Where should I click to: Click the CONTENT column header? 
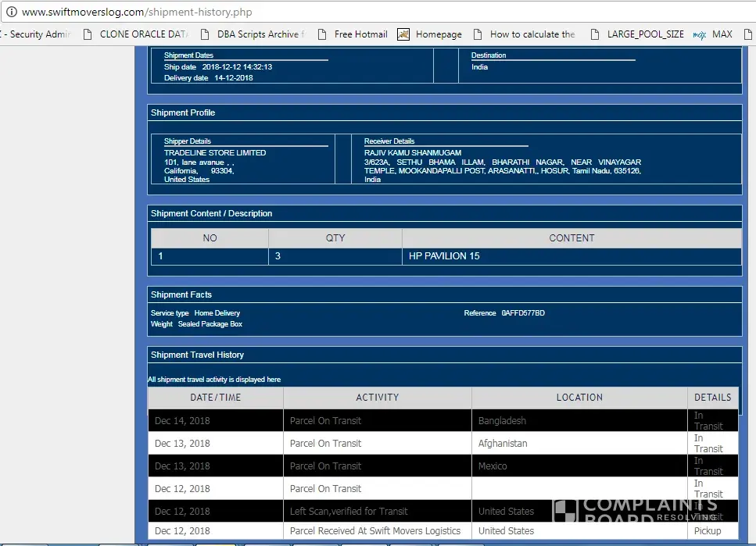tap(571, 238)
